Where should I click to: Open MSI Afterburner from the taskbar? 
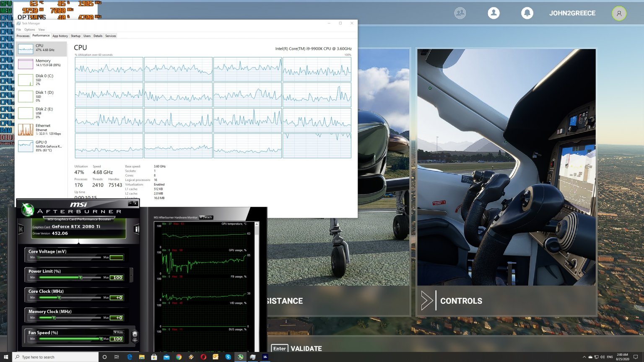tap(240, 357)
